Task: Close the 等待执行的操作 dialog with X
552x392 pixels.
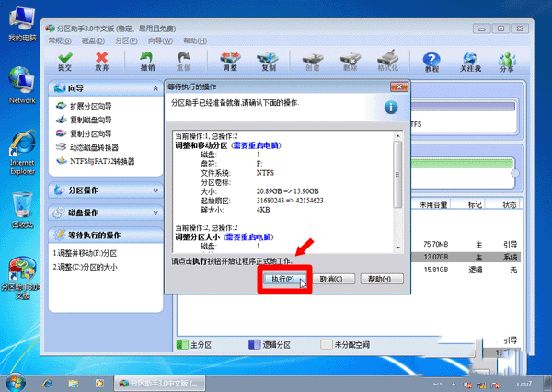Action: point(399,86)
